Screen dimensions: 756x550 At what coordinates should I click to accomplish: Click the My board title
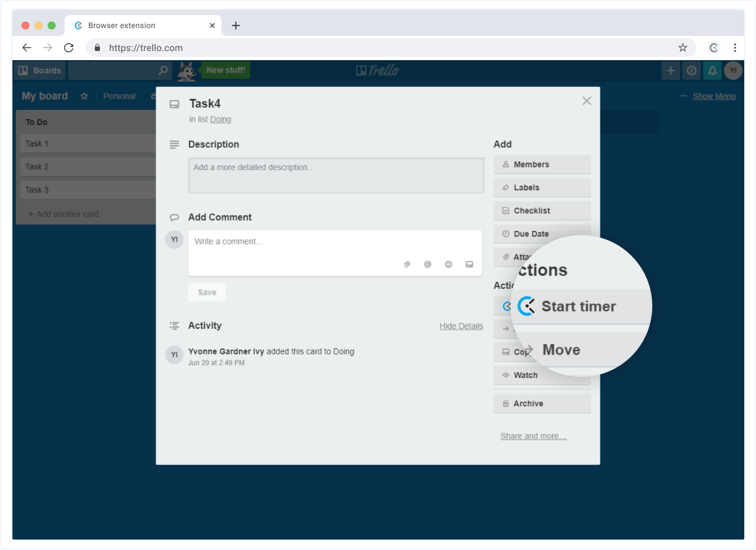click(x=45, y=96)
